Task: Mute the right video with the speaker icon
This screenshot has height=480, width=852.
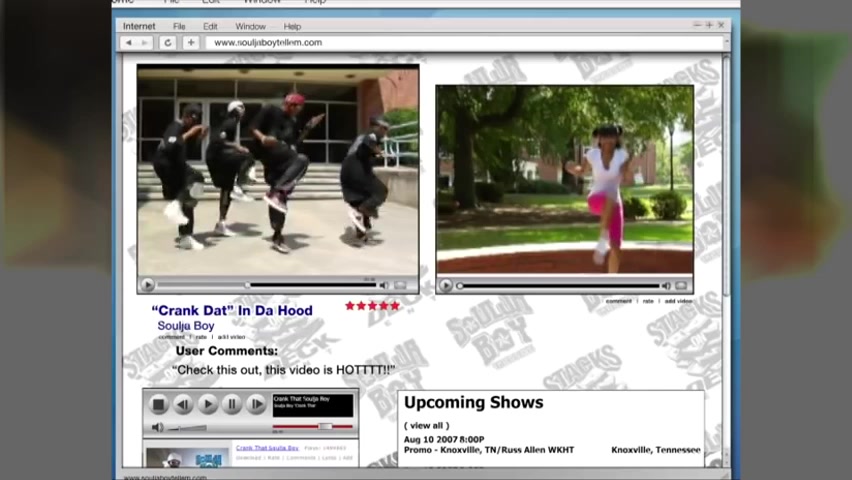Action: point(666,285)
